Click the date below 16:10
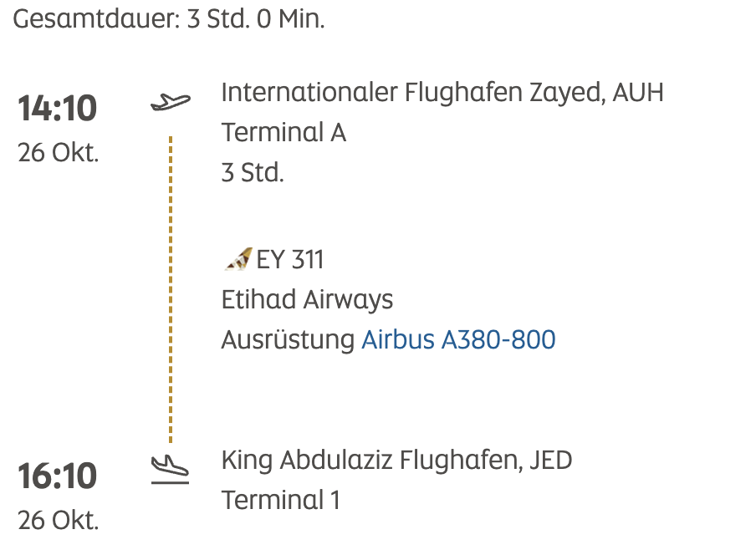 pyautogui.click(x=58, y=520)
